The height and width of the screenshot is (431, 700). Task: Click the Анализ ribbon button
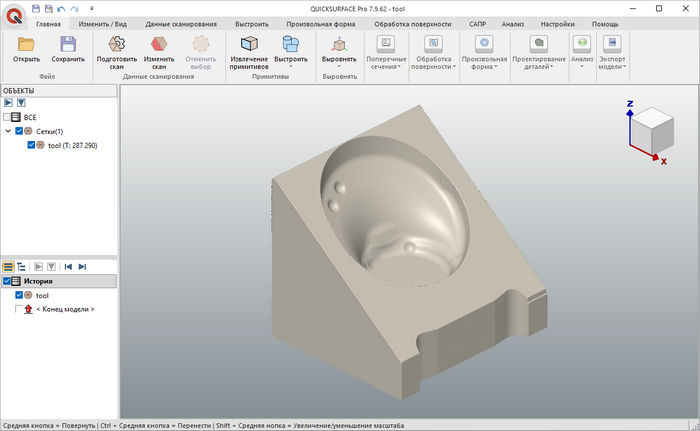[582, 50]
